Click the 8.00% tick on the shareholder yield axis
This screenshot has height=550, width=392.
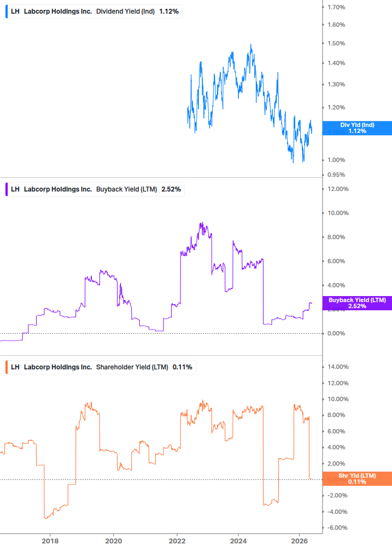pos(336,415)
